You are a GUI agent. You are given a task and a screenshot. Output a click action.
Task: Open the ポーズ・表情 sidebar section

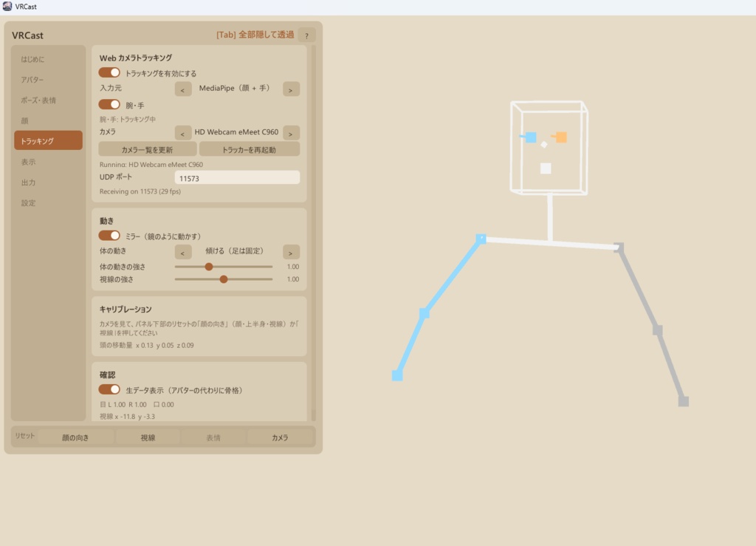[48, 100]
